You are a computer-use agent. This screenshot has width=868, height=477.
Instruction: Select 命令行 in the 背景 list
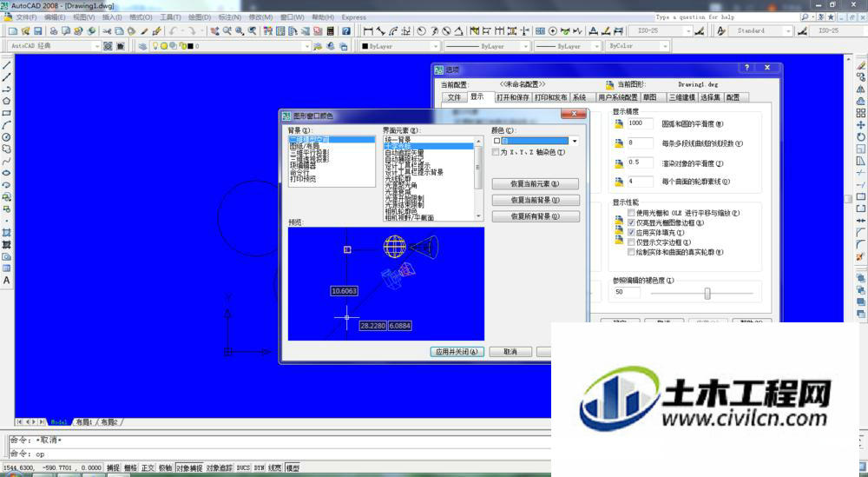299,172
